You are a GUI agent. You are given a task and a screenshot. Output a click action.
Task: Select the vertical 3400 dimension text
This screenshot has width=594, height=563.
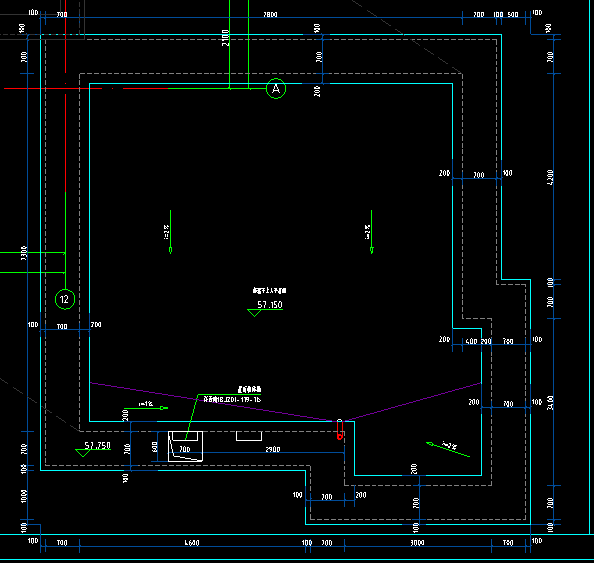pyautogui.click(x=550, y=402)
